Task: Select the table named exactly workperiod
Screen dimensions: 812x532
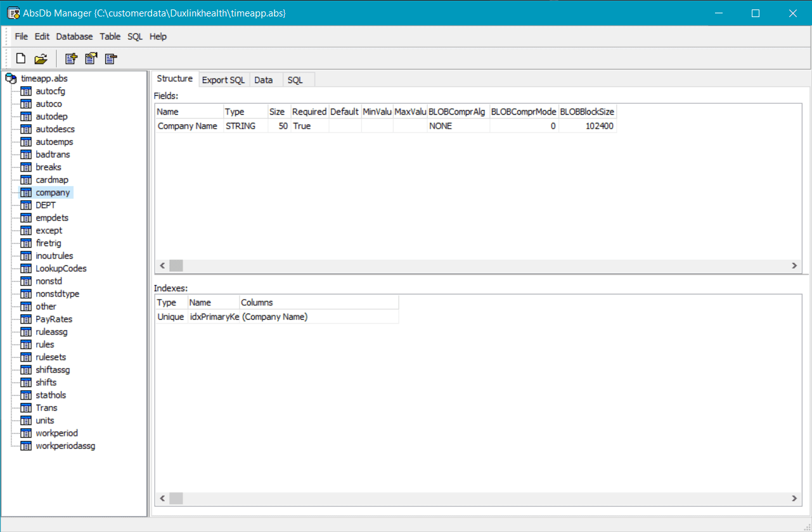Action: (x=57, y=433)
